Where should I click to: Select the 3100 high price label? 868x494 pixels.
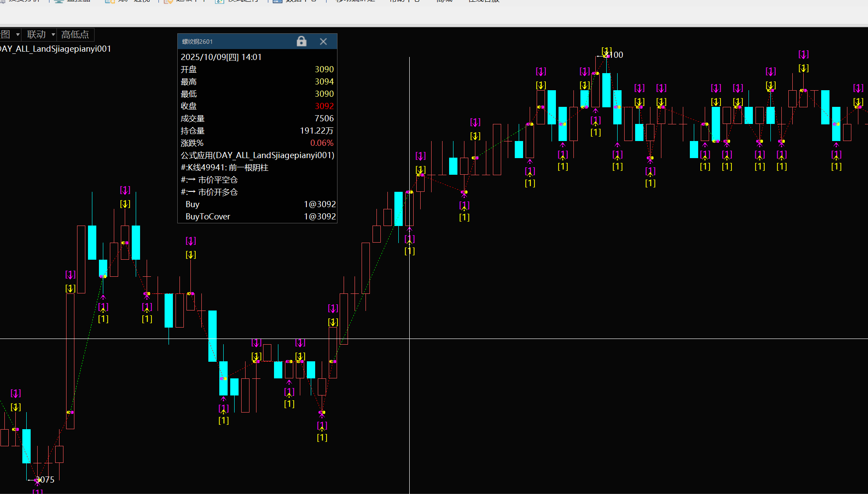tap(616, 55)
